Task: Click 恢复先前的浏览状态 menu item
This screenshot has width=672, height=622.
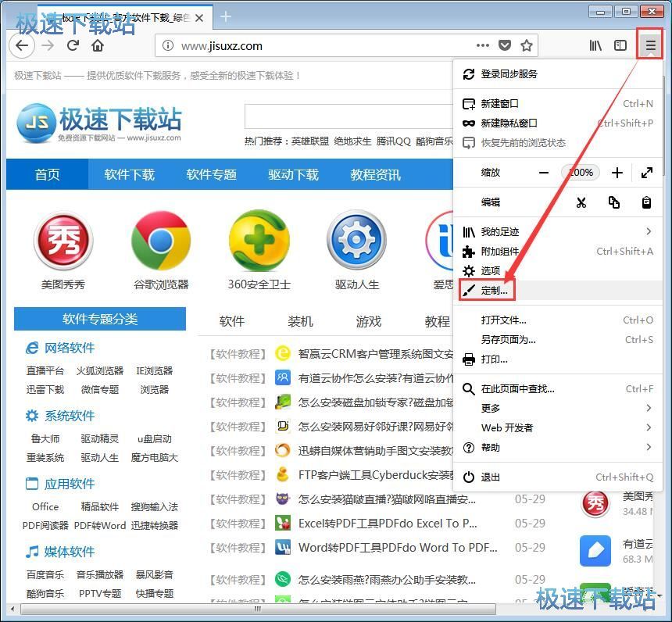Action: [x=558, y=143]
